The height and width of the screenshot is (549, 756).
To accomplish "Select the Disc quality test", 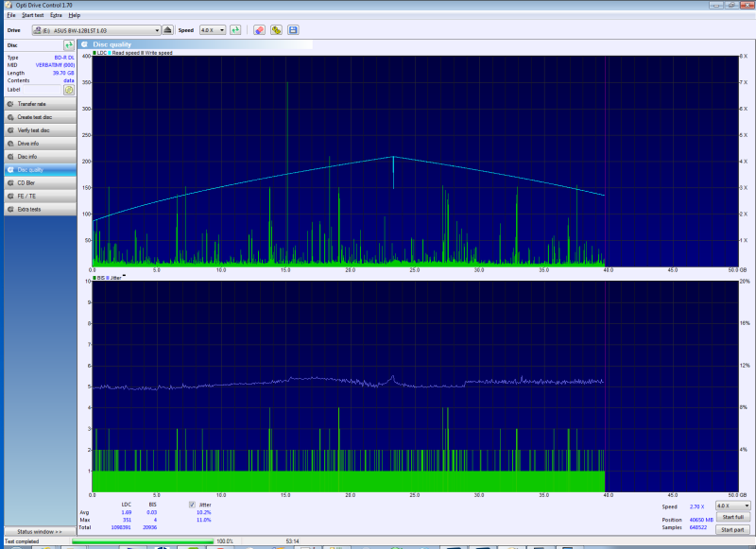I will coord(41,170).
